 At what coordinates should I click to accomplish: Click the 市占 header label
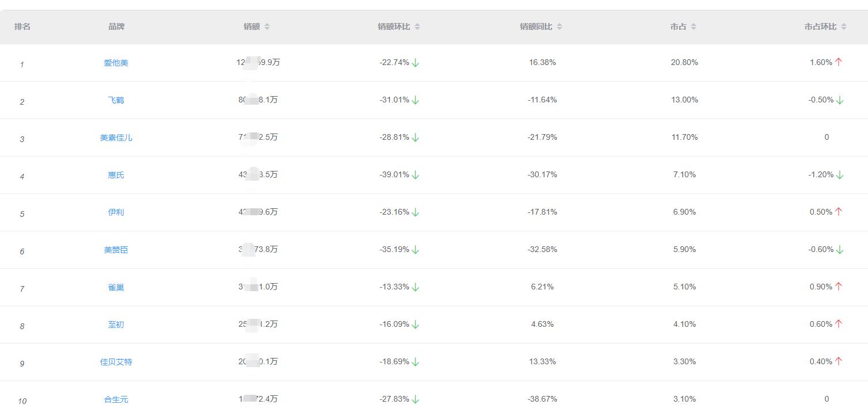pos(678,26)
